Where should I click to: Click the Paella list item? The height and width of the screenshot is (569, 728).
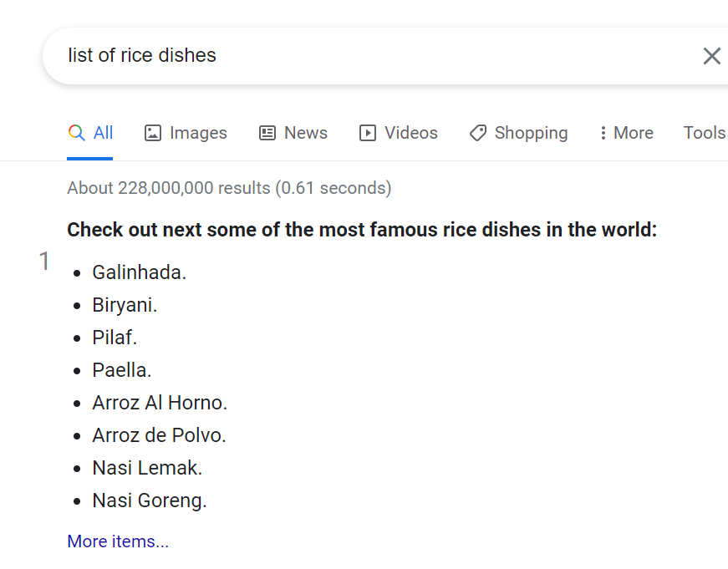click(x=122, y=370)
